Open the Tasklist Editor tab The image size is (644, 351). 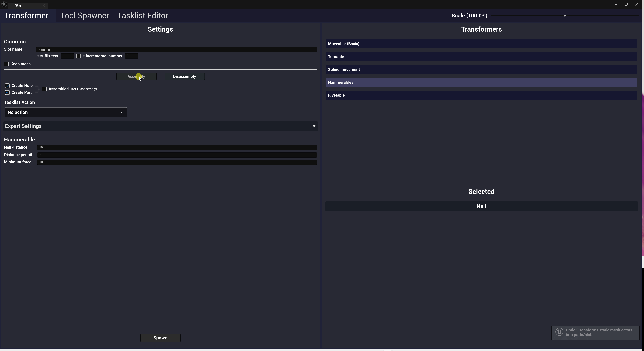pyautogui.click(x=142, y=16)
